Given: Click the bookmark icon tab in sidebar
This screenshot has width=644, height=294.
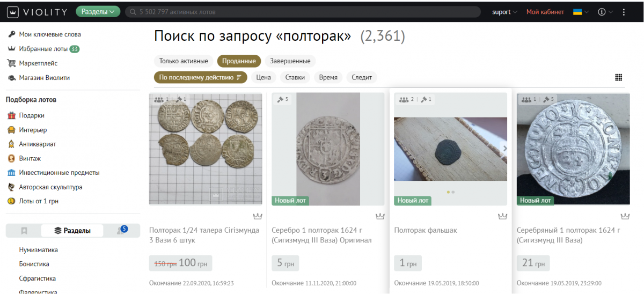Looking at the screenshot, I should pos(24,231).
